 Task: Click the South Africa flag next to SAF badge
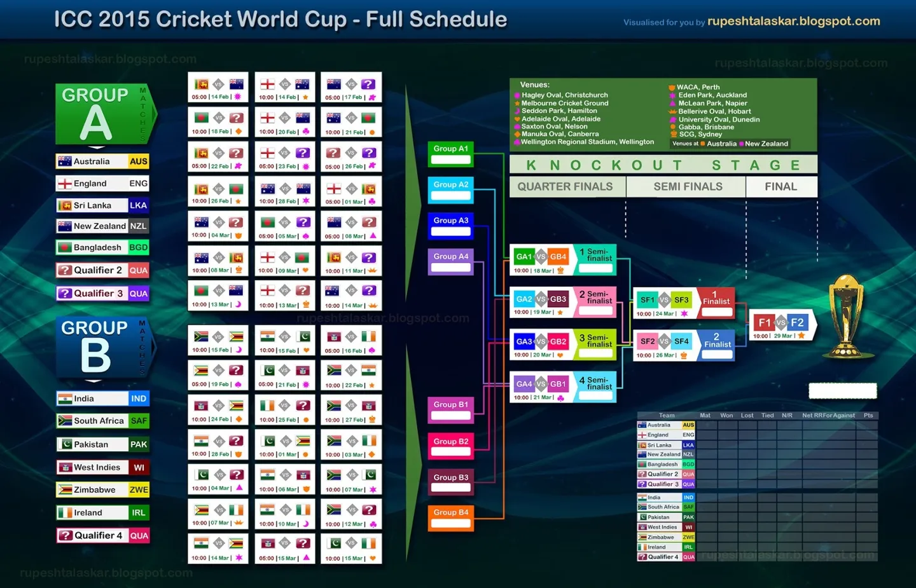pyautogui.click(x=65, y=421)
